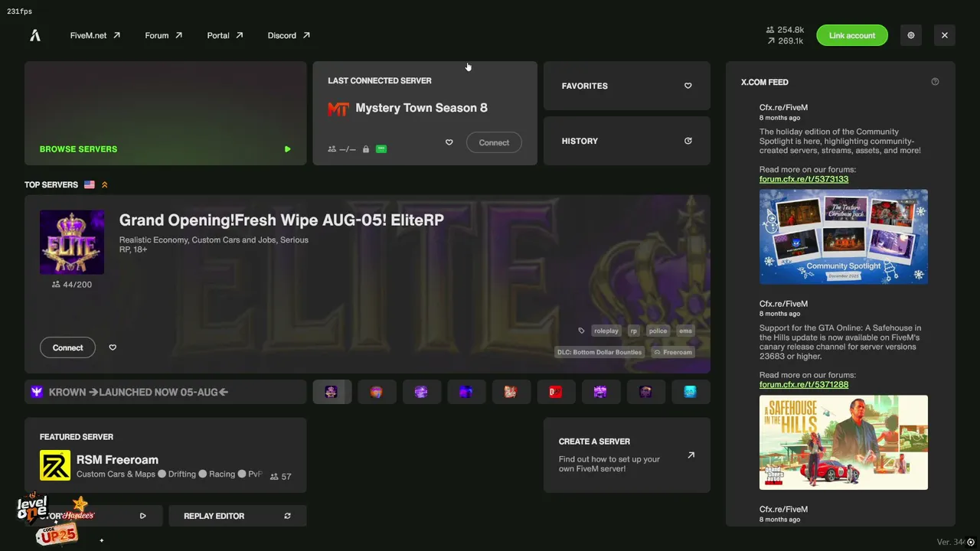Open the History panel
980x551 pixels.
pyautogui.click(x=627, y=141)
